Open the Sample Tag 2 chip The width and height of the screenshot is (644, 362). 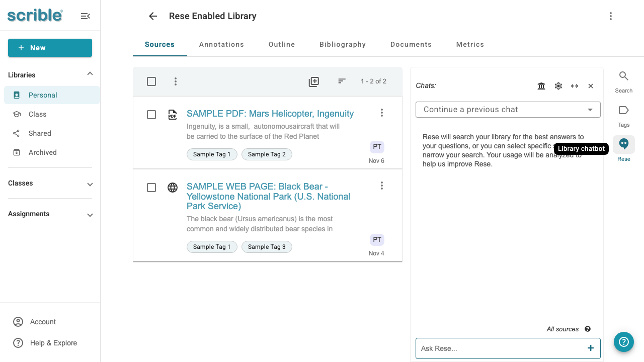point(267,154)
